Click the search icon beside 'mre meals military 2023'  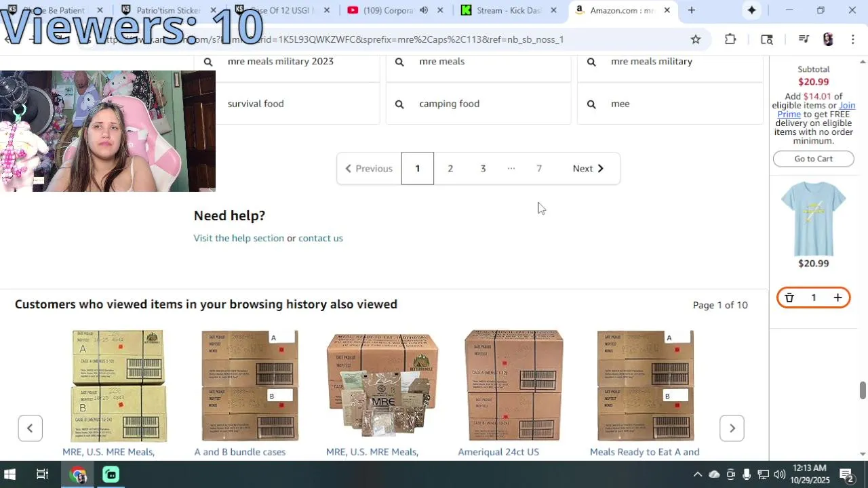[x=208, y=62]
